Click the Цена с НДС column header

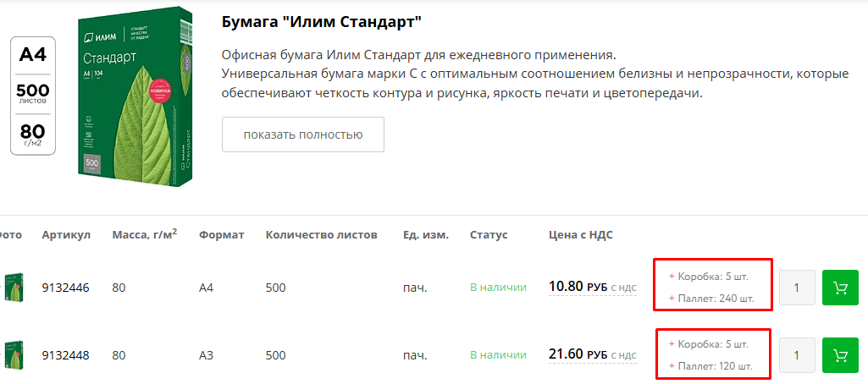(x=580, y=234)
